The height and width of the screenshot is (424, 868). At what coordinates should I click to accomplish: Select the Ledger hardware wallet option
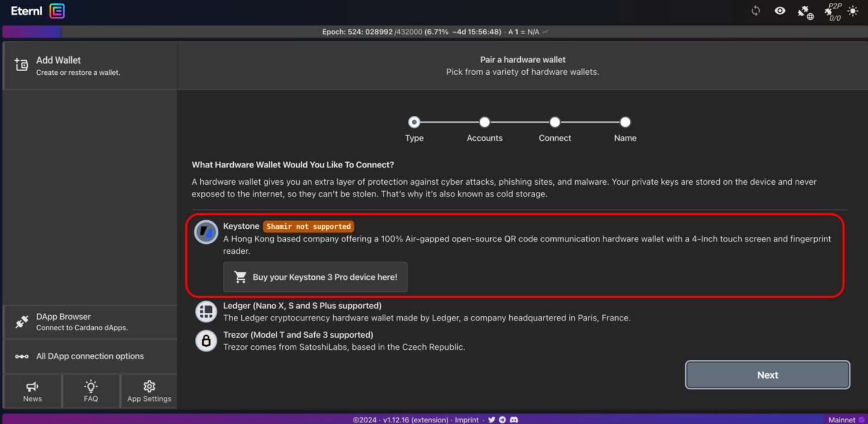coord(302,306)
